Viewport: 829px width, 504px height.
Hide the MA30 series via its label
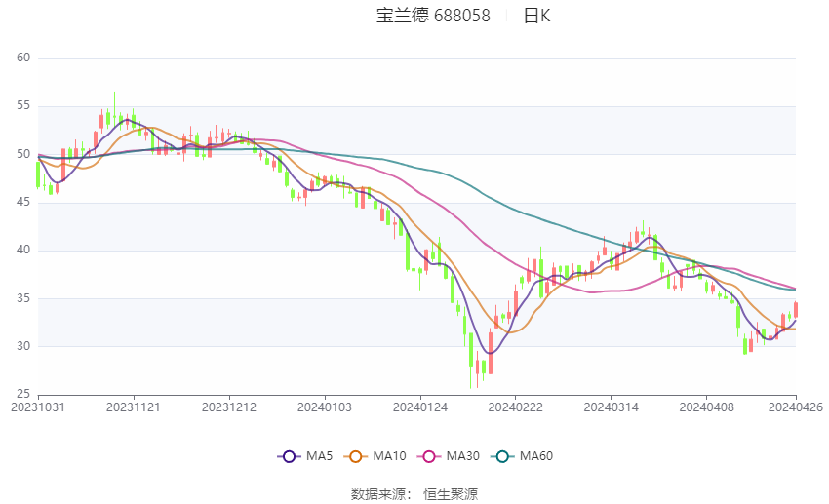pyautogui.click(x=462, y=456)
